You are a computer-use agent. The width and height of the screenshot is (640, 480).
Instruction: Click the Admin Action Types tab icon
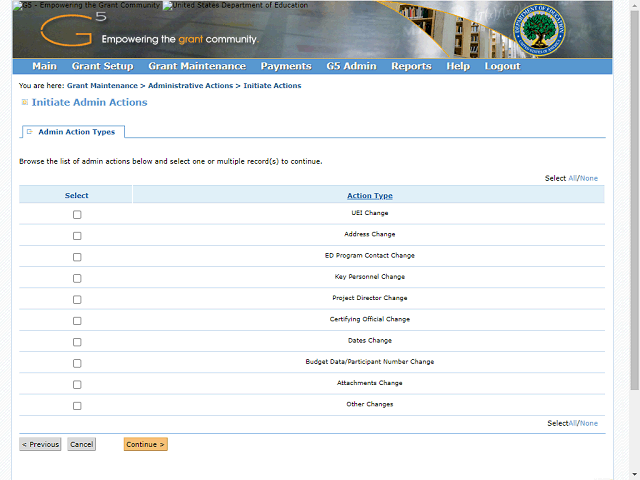click(x=29, y=131)
